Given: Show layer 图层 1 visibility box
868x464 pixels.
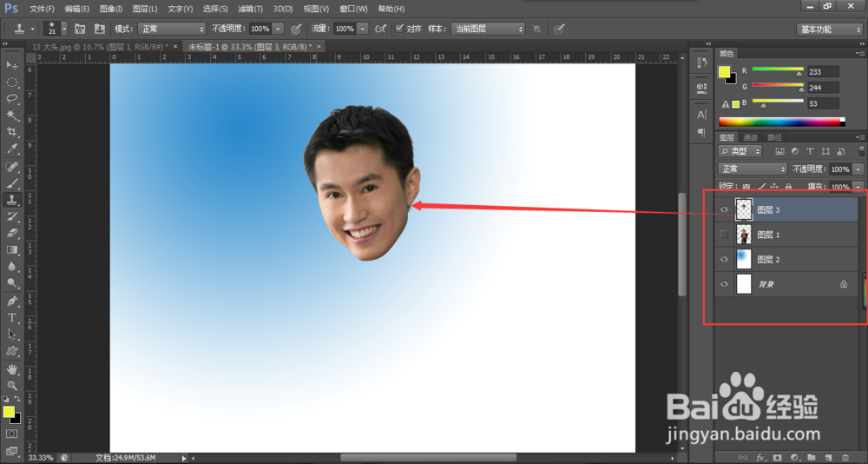Looking at the screenshot, I should click(x=724, y=235).
